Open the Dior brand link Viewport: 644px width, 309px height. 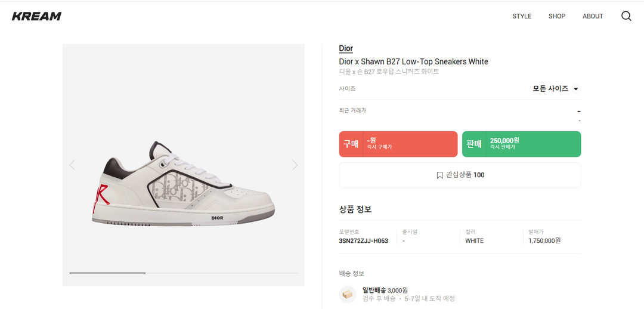coord(346,48)
